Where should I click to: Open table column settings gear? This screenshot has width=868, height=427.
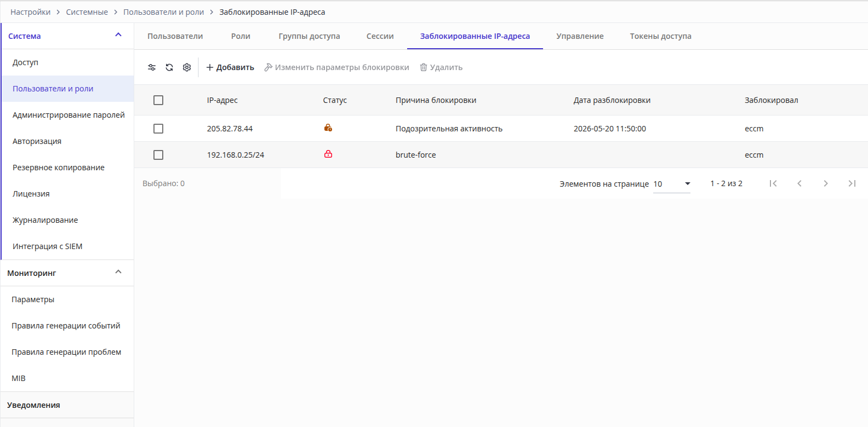pos(187,67)
